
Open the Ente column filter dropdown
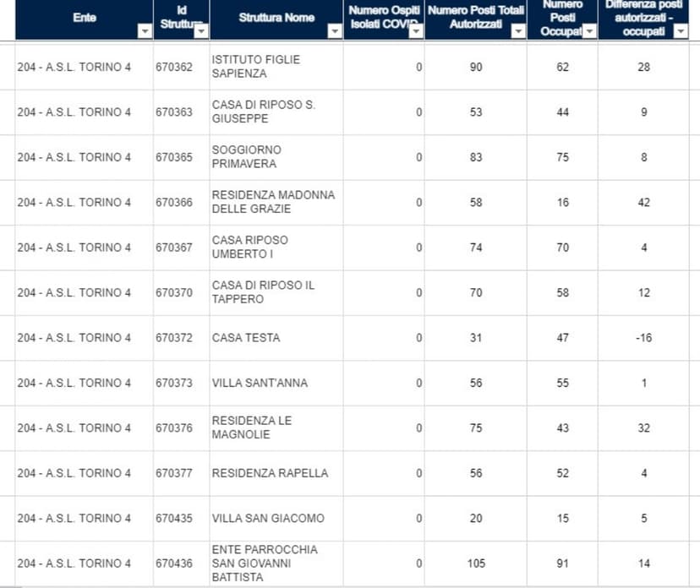(145, 31)
